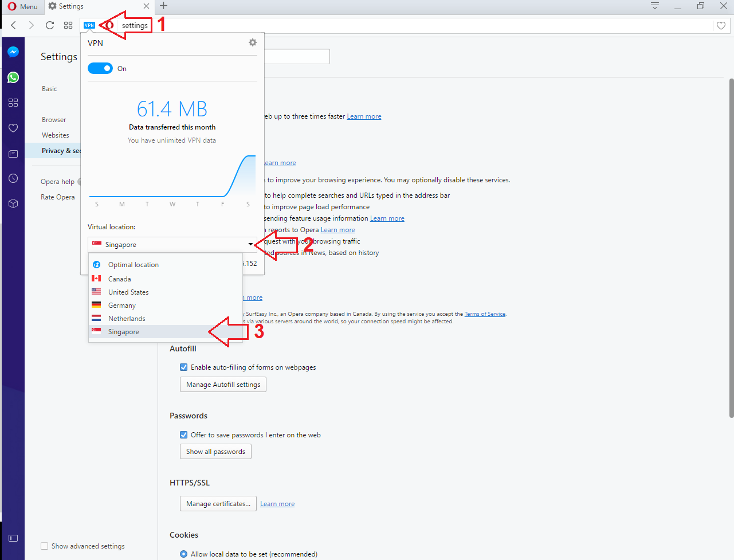Click the VPN badge in address bar

(89, 25)
